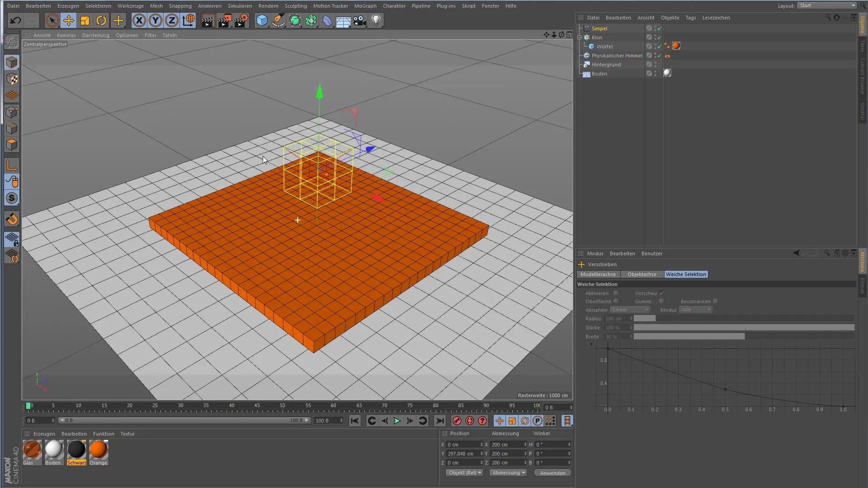Select the Boden object row
The width and height of the screenshot is (868, 488).
pos(599,74)
